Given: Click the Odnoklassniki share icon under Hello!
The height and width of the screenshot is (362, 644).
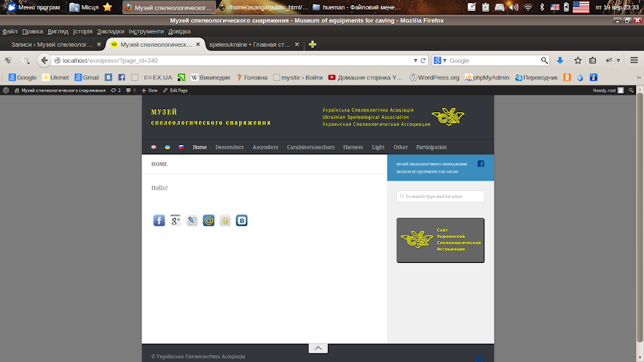Looking at the screenshot, I should pyautogui.click(x=225, y=221).
